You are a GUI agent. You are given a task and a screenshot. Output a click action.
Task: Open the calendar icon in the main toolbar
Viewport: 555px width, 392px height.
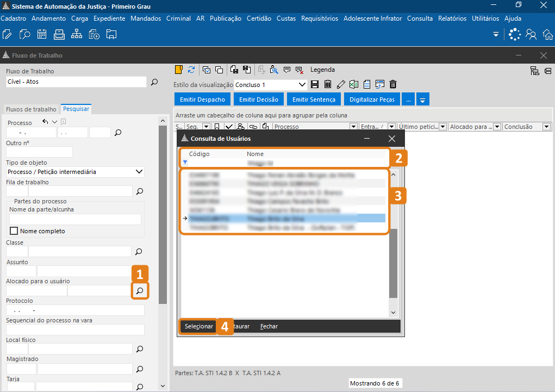42,34
